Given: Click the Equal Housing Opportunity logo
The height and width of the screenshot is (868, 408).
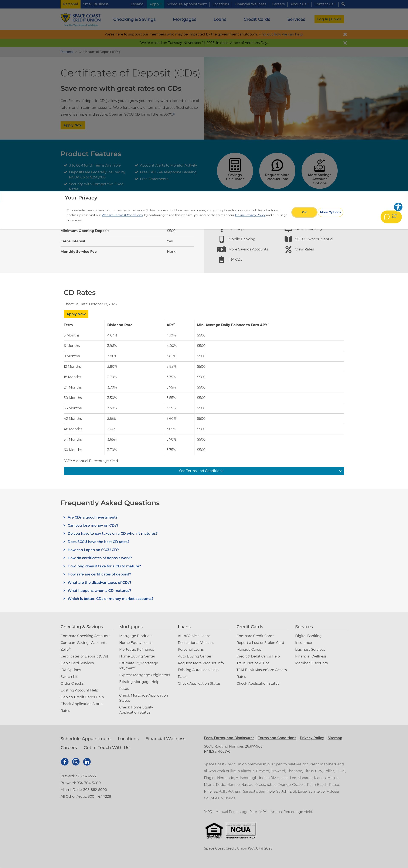Looking at the screenshot, I should coord(214,831).
